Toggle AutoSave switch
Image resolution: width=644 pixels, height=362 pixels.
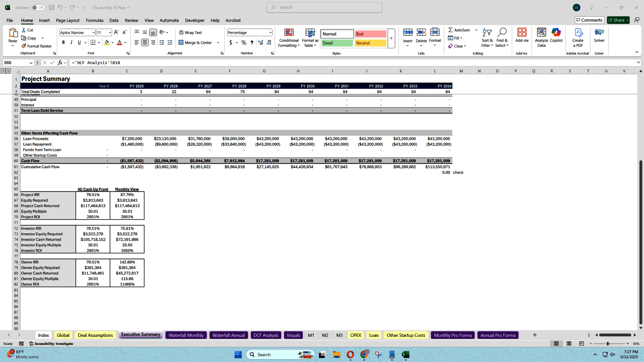tap(38, 7)
